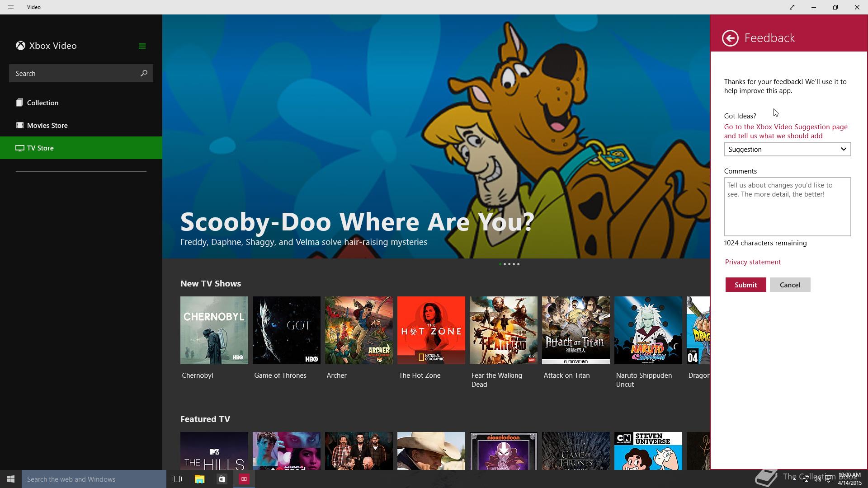Click the Naruto Shippuden Uncut title text
Screen dimensions: 868x488
click(644, 380)
